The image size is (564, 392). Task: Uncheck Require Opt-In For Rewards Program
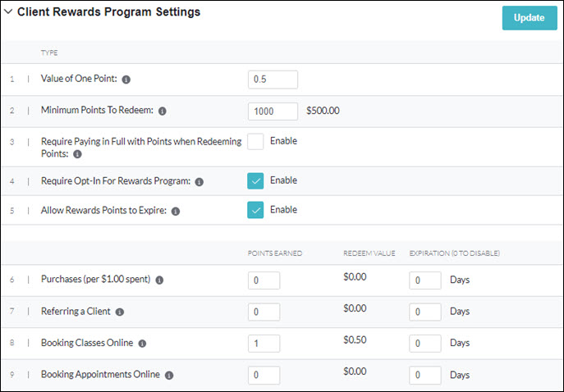coord(255,180)
